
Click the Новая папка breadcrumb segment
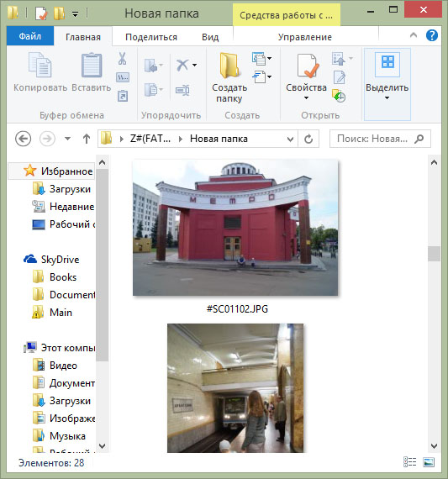[219, 139]
